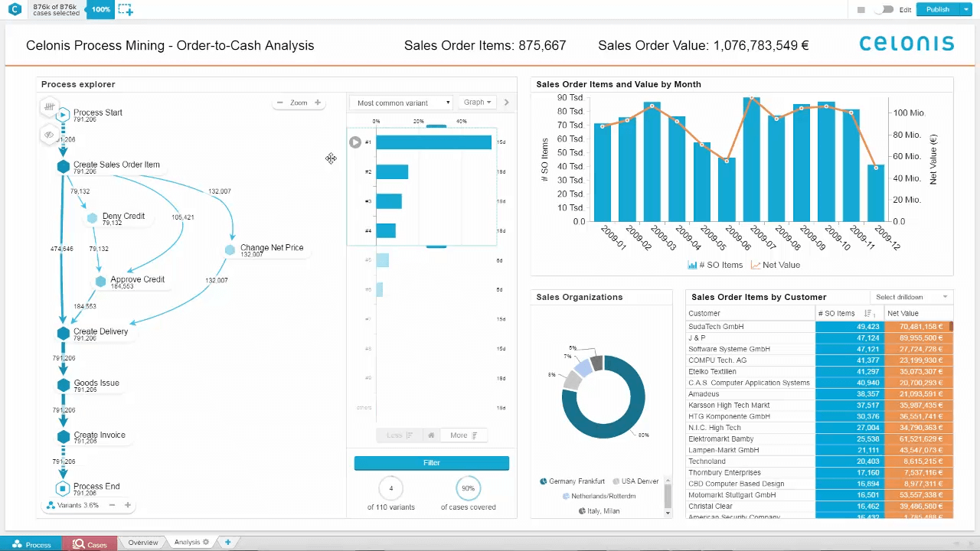Toggle # SO Items legend entry
Viewport: 980px width, 551px height.
pos(715,265)
